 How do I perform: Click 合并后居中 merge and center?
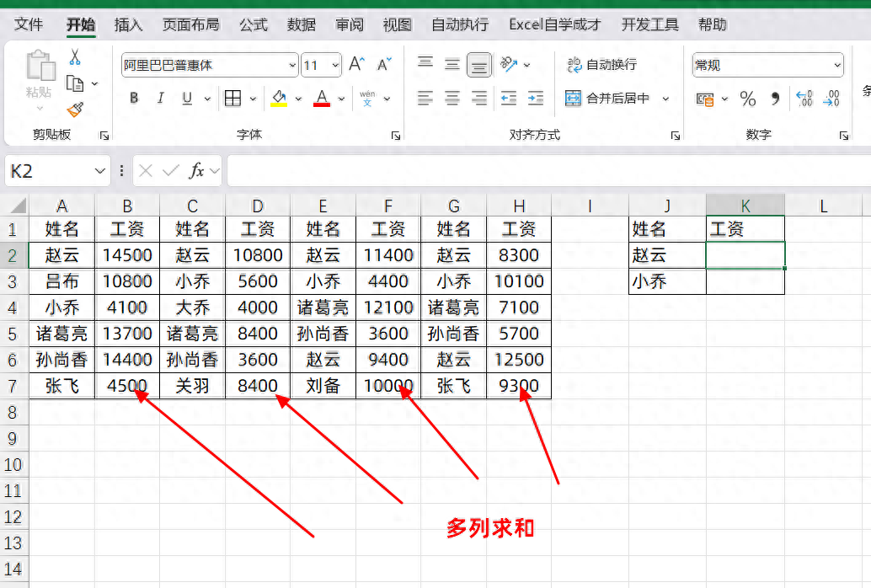click(607, 99)
